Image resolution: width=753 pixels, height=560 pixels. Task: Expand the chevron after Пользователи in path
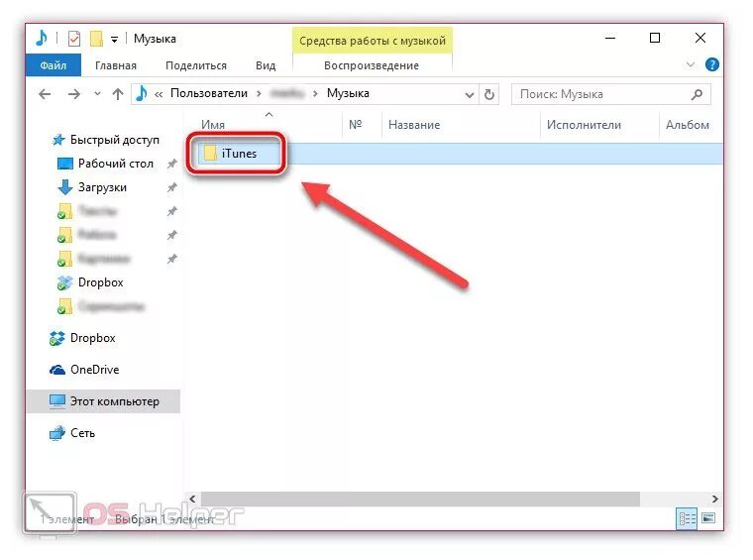(259, 93)
